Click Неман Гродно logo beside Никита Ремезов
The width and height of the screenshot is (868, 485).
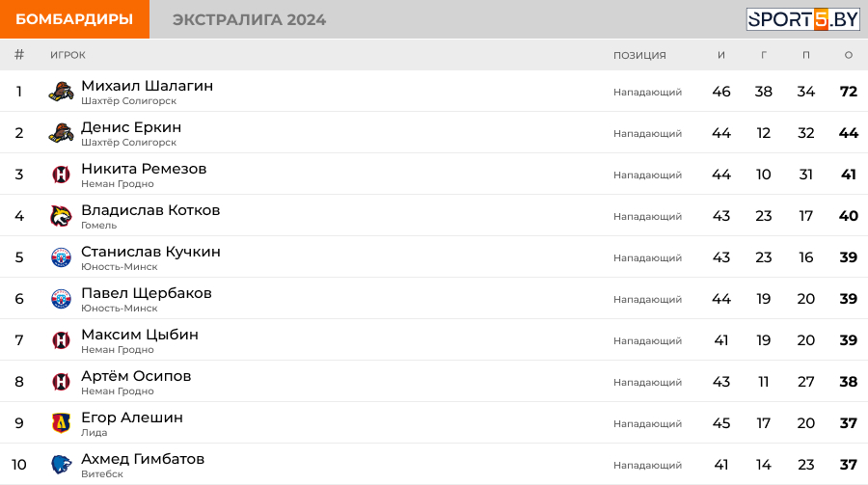[61, 175]
